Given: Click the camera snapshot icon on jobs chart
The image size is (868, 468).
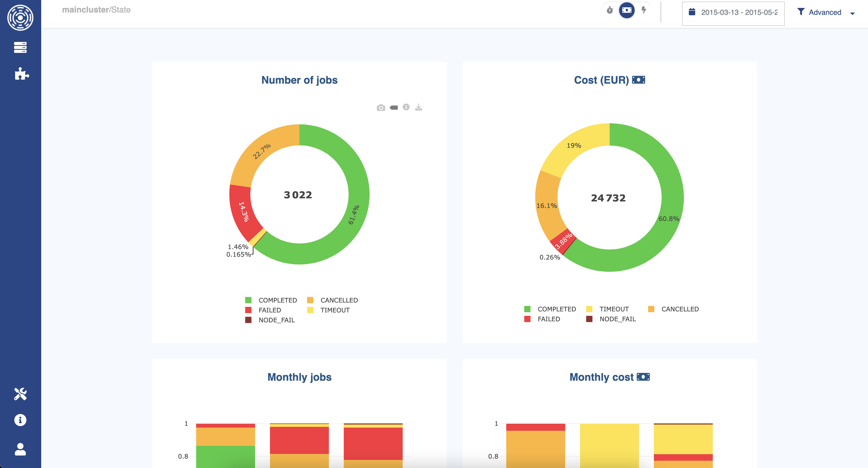Looking at the screenshot, I should tap(381, 108).
